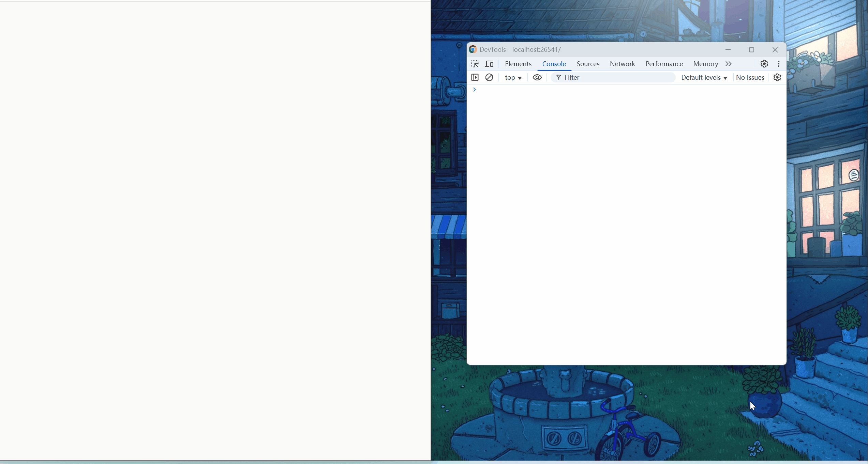The width and height of the screenshot is (868, 464).
Task: Open console settings gear icon
Action: (x=777, y=77)
